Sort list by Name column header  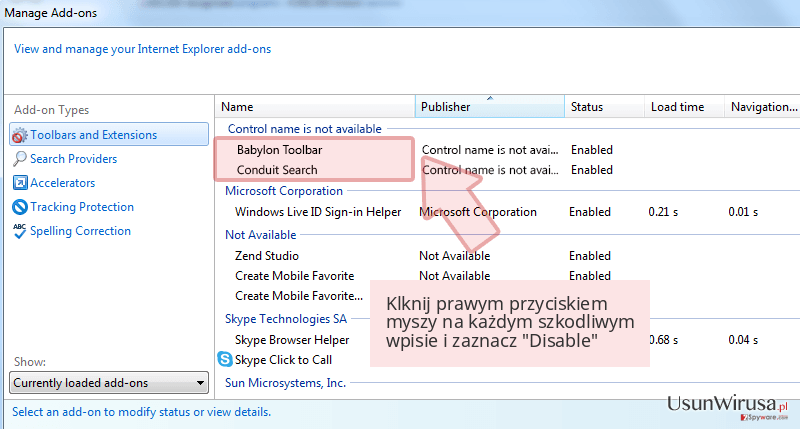point(315,107)
